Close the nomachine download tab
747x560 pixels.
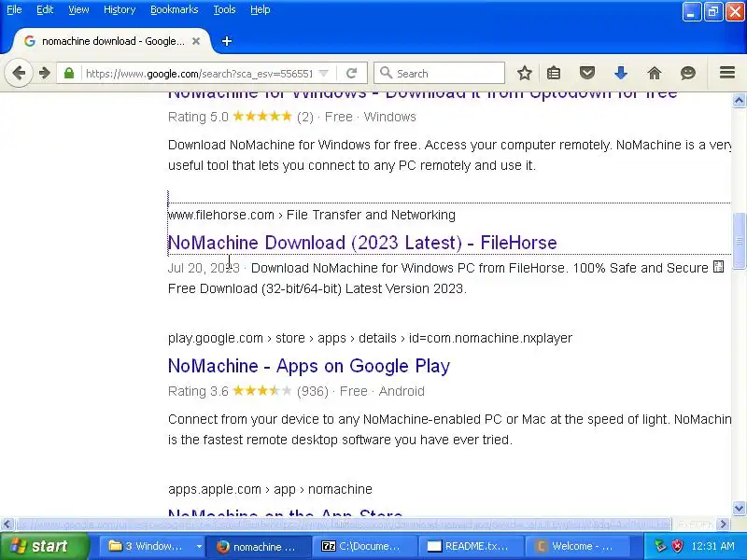pos(196,41)
